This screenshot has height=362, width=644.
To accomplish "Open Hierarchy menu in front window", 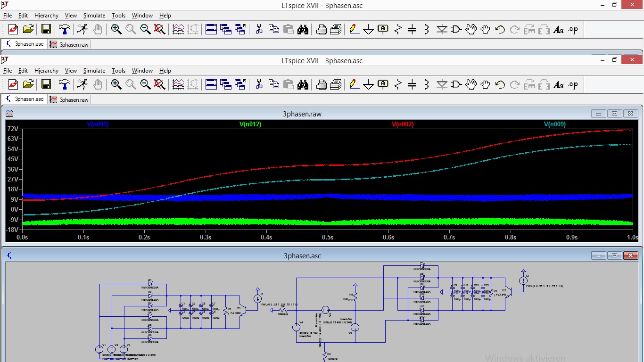I will pyautogui.click(x=46, y=71).
